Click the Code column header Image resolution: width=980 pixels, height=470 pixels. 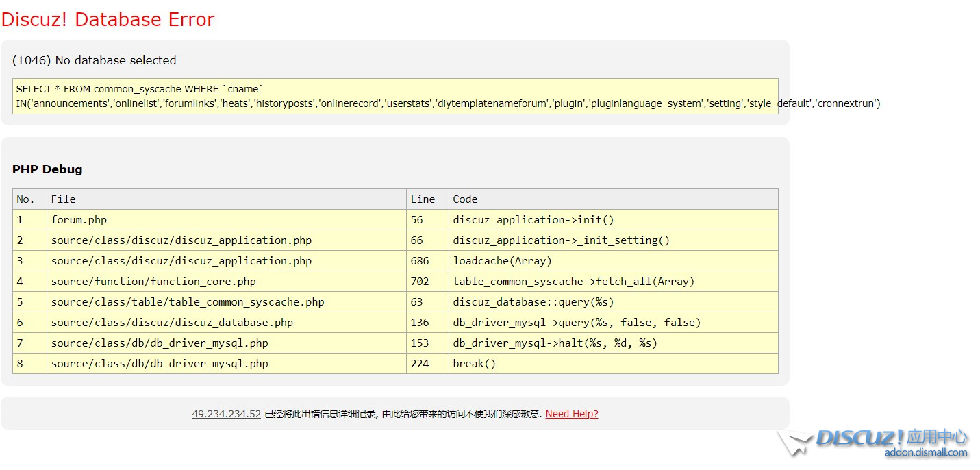point(465,199)
